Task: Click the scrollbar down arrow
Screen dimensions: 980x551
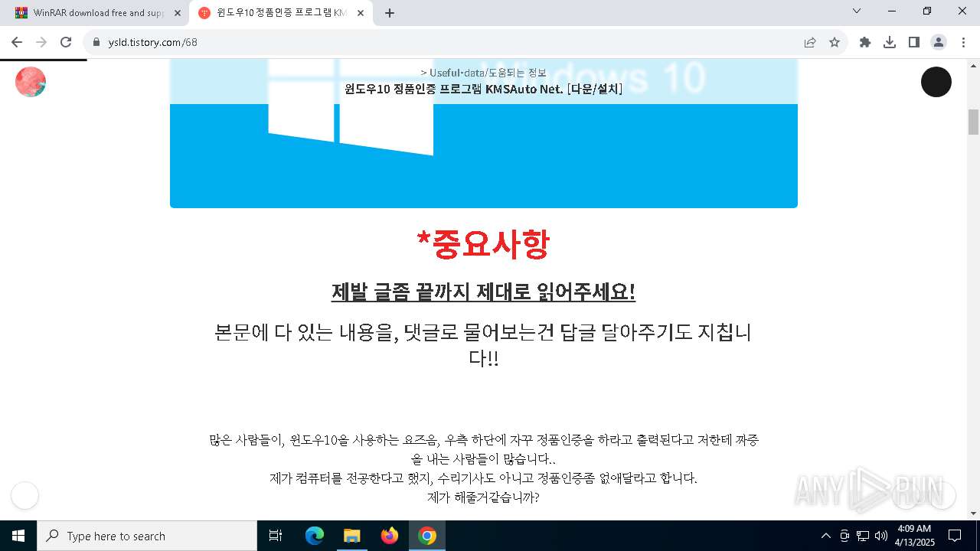Action: [x=973, y=513]
